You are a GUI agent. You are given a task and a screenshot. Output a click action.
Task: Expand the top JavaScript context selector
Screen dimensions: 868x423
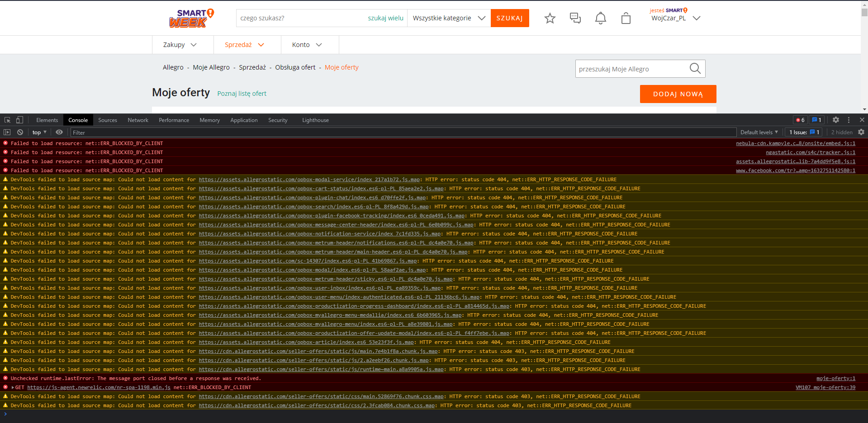pos(39,132)
